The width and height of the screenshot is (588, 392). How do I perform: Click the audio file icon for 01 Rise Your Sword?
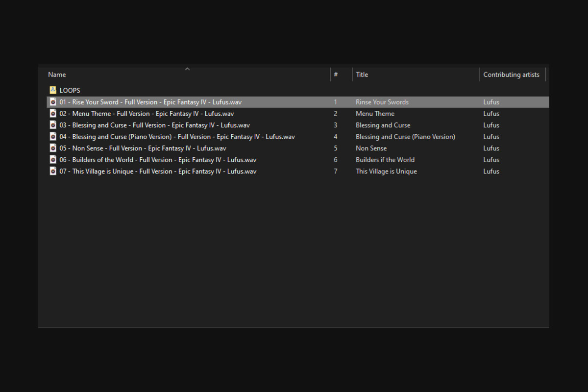[x=53, y=102]
